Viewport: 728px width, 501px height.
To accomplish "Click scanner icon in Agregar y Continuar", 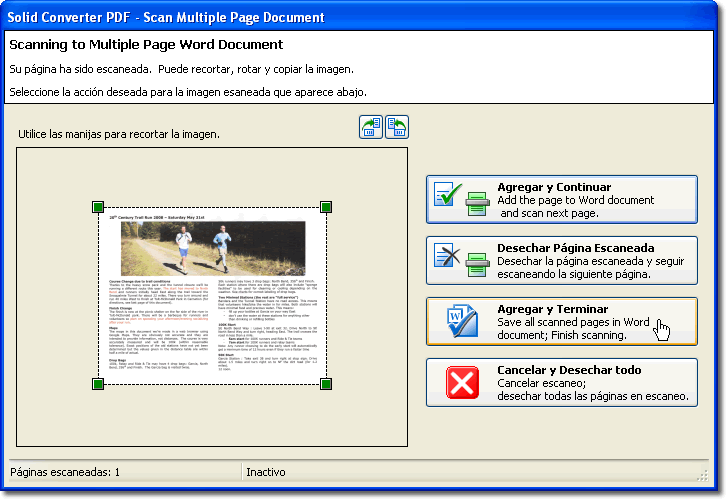I will point(475,207).
